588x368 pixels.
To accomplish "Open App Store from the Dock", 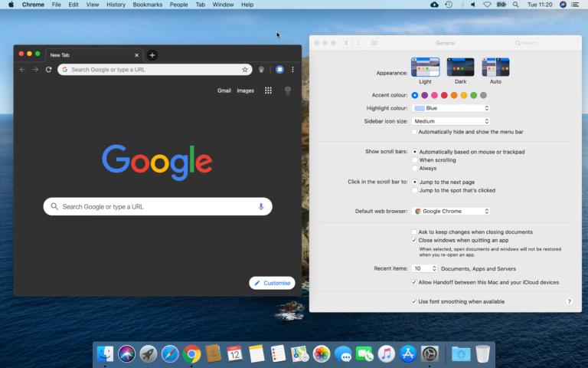I will (x=408, y=353).
